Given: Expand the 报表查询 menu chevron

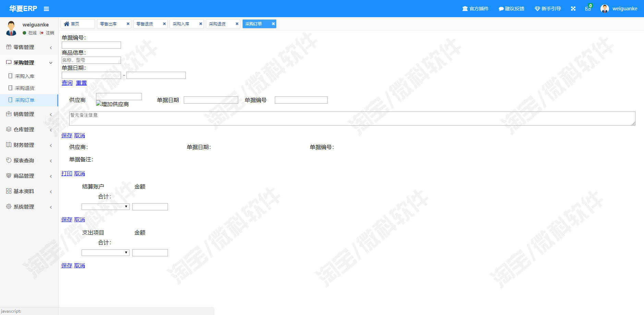Looking at the screenshot, I should (x=51, y=161).
